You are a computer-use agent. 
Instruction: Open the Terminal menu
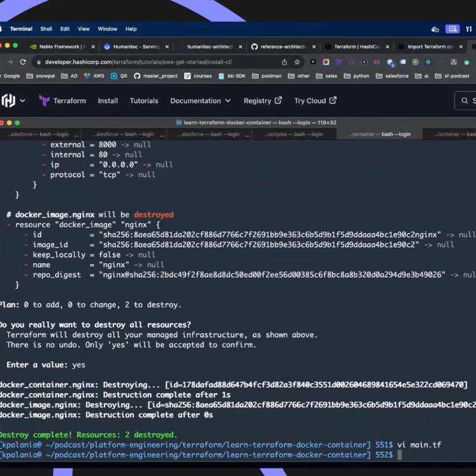21,29
